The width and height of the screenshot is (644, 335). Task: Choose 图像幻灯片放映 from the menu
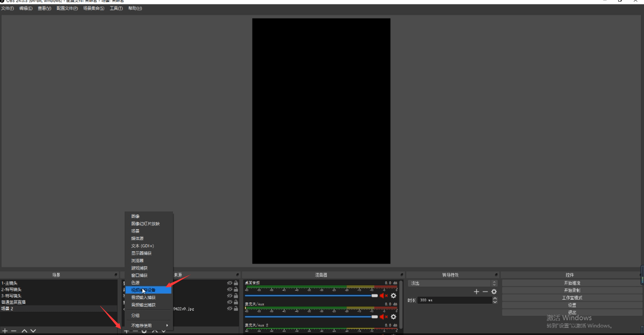pyautogui.click(x=149, y=224)
